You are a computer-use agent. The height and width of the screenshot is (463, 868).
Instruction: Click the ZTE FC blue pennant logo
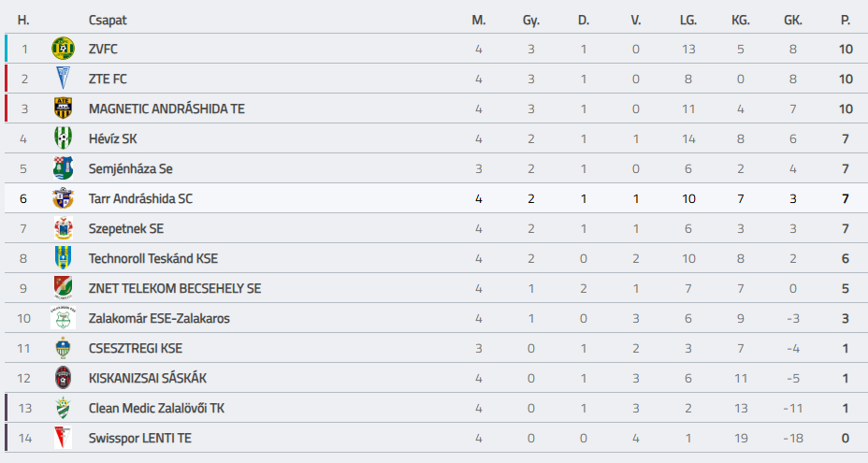click(63, 79)
